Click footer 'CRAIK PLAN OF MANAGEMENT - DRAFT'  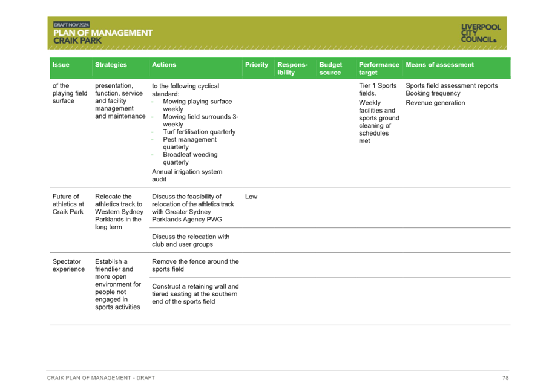coord(101,378)
